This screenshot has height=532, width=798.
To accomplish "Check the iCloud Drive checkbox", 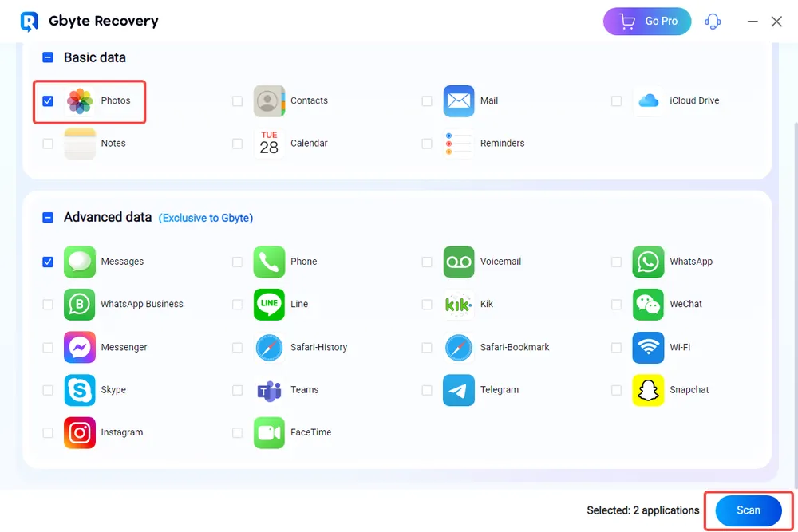I will (x=616, y=100).
